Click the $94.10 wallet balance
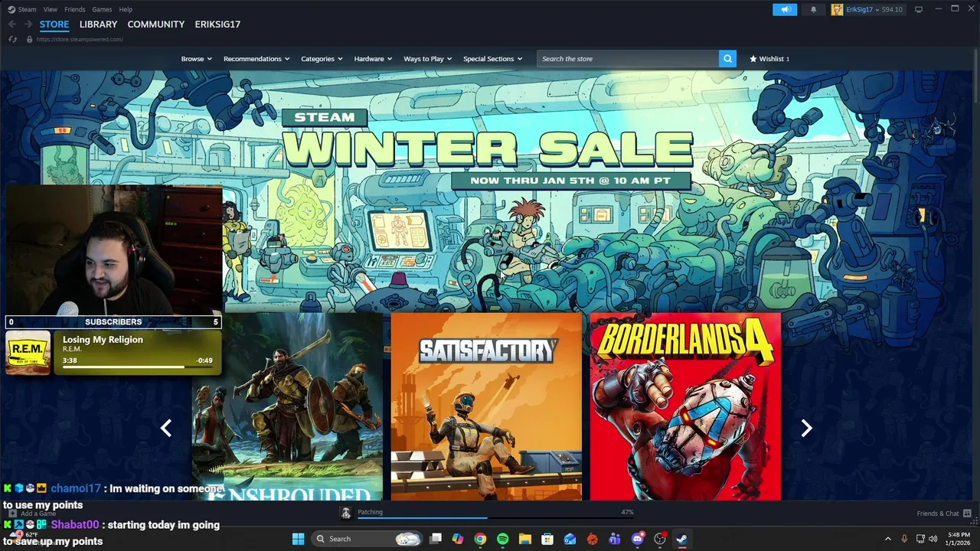The image size is (980, 551). tap(892, 9)
